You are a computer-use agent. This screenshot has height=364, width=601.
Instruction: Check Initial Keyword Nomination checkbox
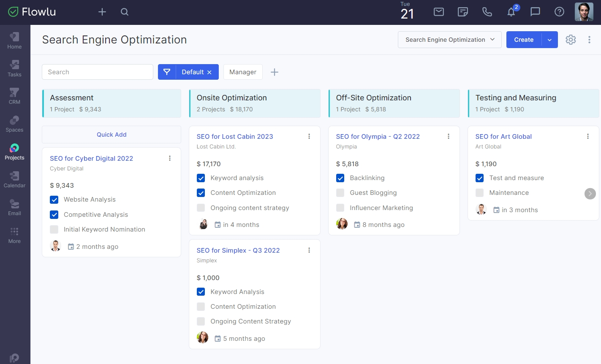(x=54, y=229)
